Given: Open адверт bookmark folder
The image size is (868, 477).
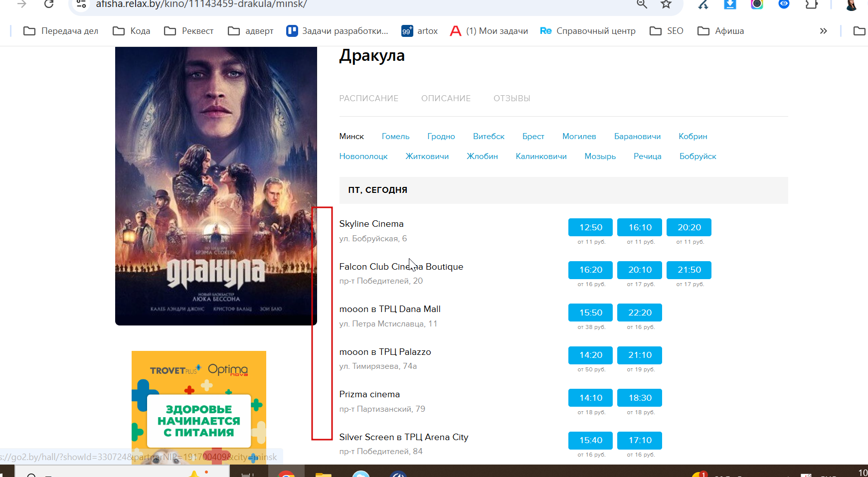Looking at the screenshot, I should [251, 31].
